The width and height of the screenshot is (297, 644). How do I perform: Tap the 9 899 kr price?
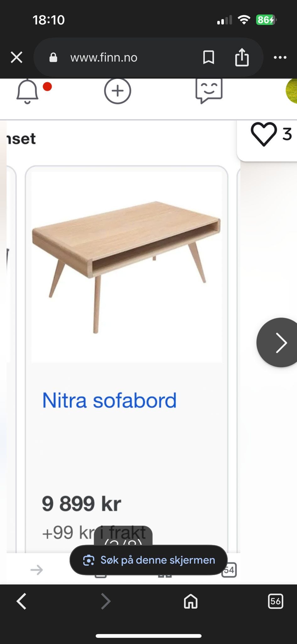[81, 503]
